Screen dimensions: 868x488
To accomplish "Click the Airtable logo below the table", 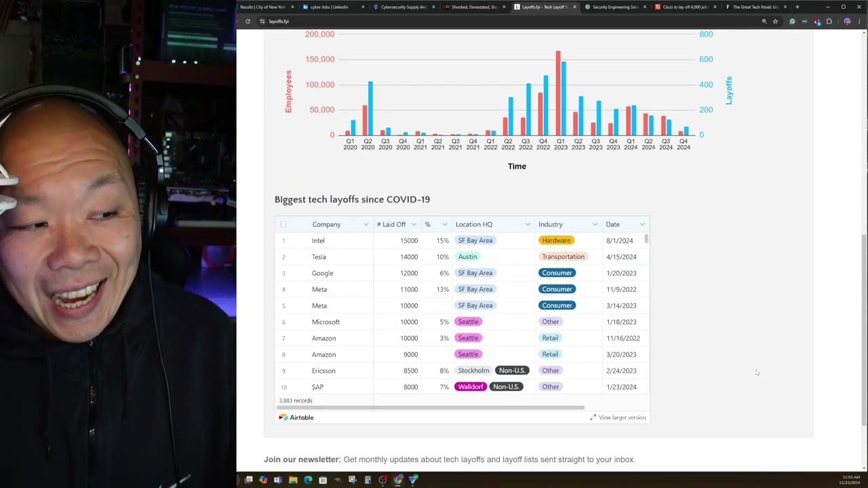I will click(x=296, y=418).
